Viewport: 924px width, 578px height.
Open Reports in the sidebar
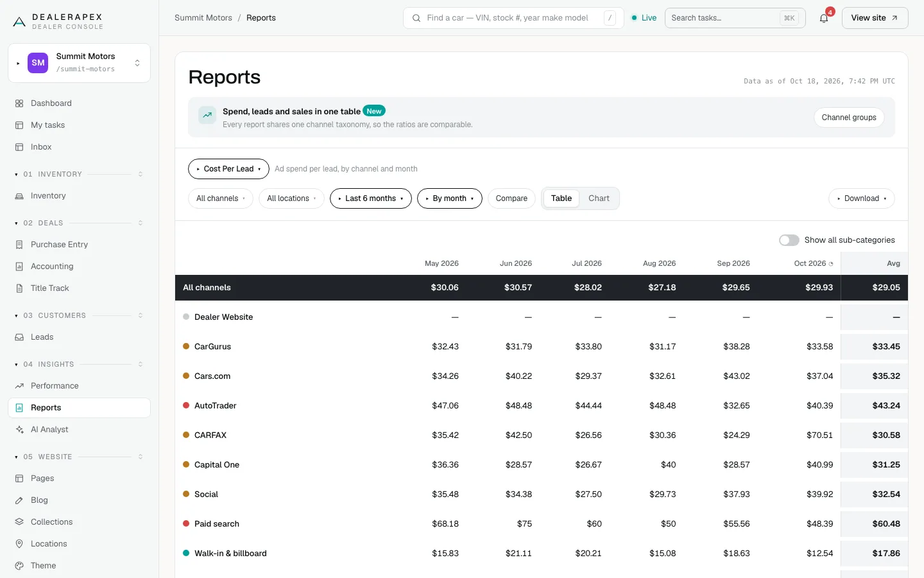[x=79, y=408]
